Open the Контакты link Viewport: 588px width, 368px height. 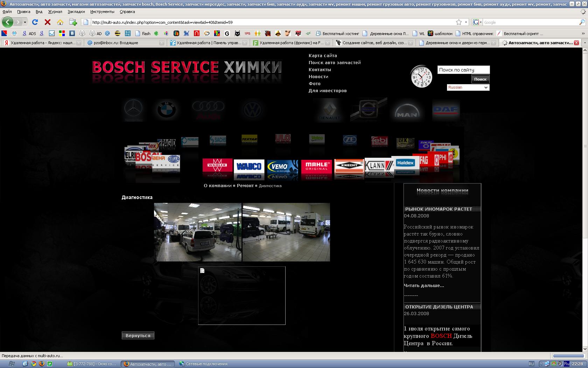point(320,69)
